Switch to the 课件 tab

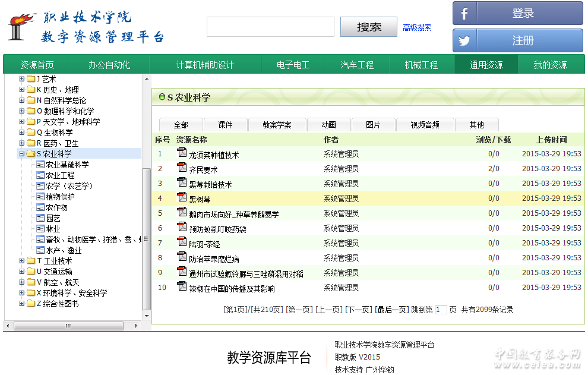[225, 125]
